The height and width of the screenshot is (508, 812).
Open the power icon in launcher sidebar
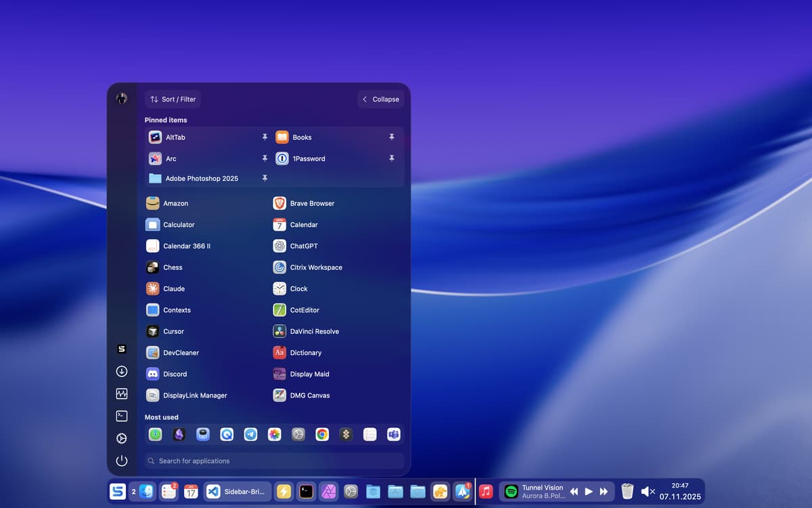[x=122, y=461]
